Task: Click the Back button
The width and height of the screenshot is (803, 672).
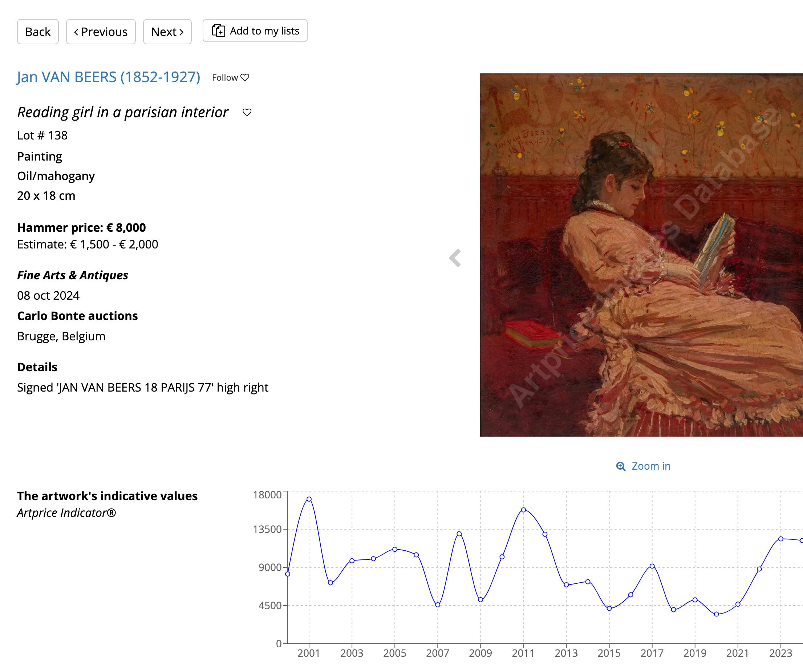Action: [37, 32]
